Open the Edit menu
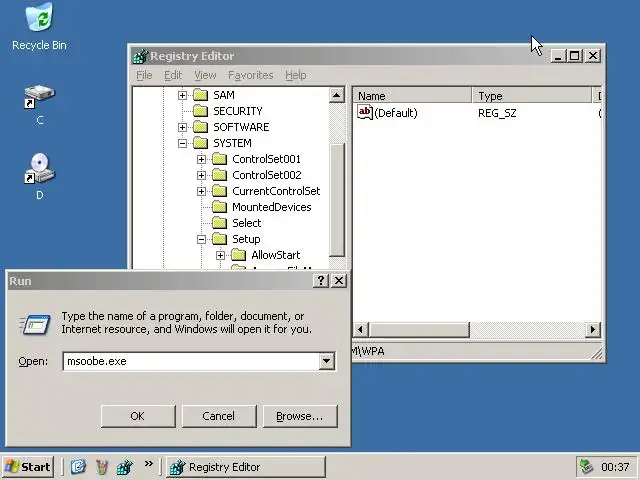Screen dimensions: 640x480 (173, 75)
